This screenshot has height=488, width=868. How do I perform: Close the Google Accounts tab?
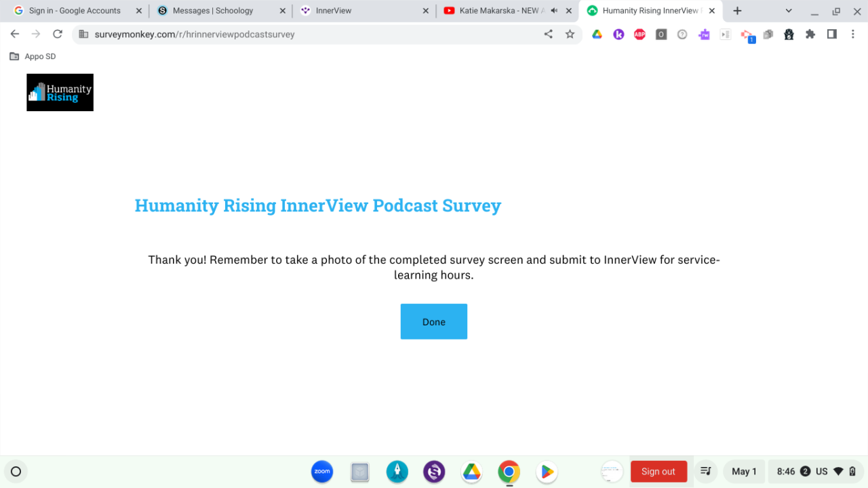[138, 11]
